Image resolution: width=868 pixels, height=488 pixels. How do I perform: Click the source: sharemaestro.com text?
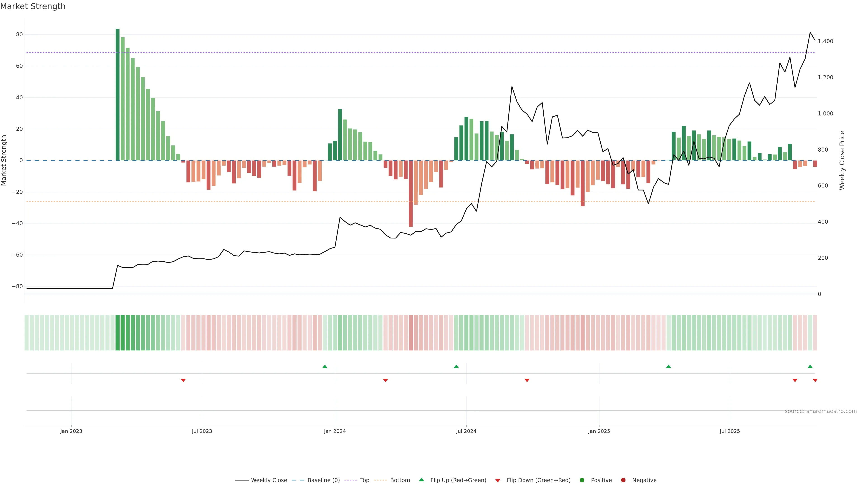pyautogui.click(x=821, y=411)
